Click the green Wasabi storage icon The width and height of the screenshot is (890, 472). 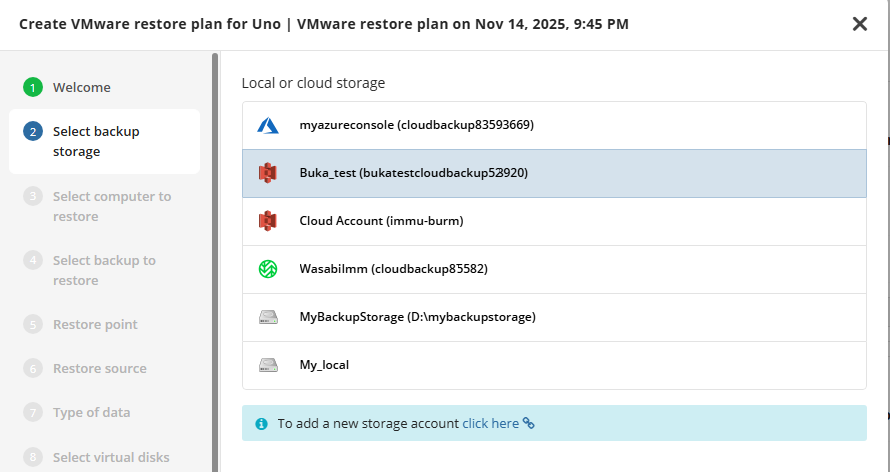[x=267, y=269]
